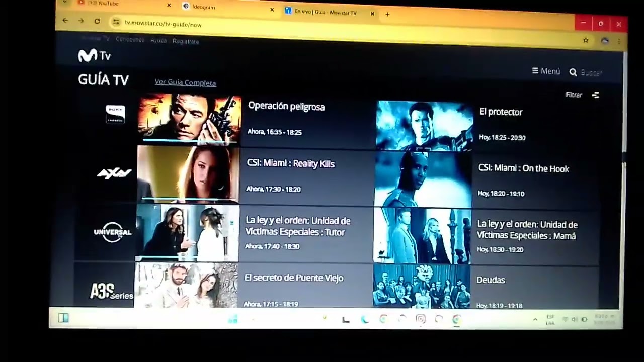Open El secreto de Puente Viejo thumbnail
The height and width of the screenshot is (362, 644).
[186, 285]
